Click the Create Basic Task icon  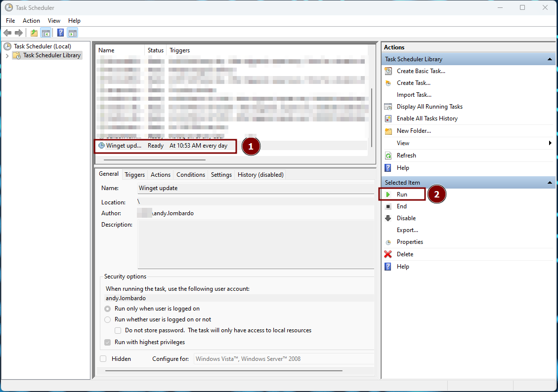click(x=388, y=71)
